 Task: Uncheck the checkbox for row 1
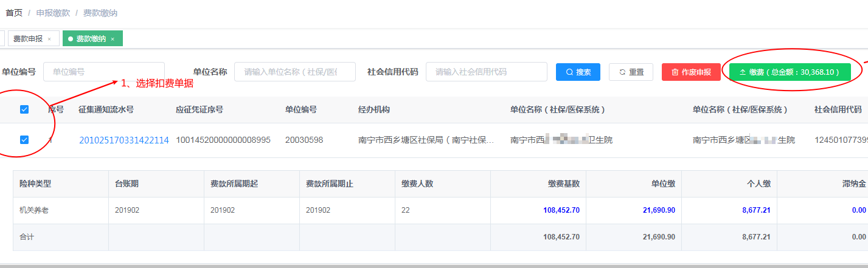pos(24,140)
